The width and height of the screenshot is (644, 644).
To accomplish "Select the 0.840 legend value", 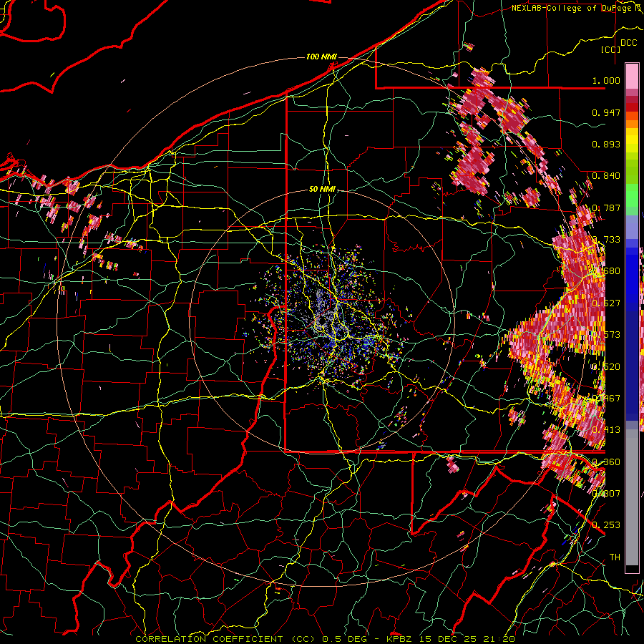I will tap(606, 176).
